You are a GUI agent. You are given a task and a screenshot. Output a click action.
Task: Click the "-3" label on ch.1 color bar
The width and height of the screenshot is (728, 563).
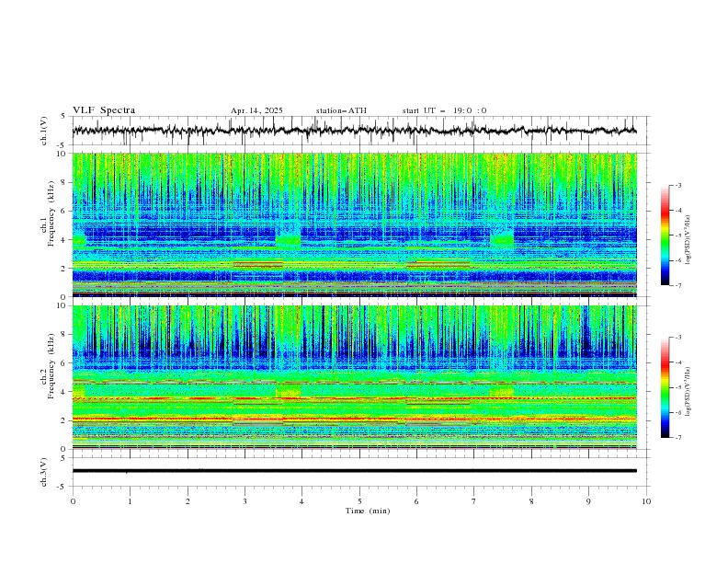tap(678, 185)
